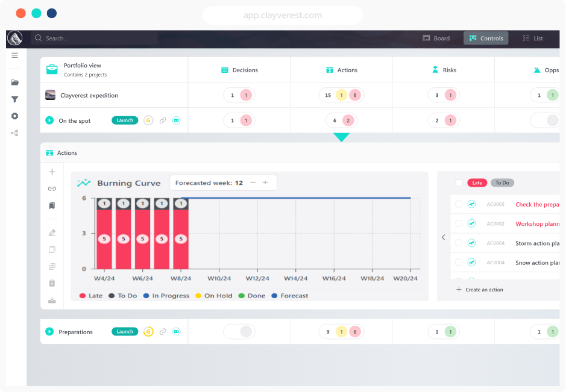
Task: Tick the checkbox for action AC0005
Action: (x=459, y=205)
